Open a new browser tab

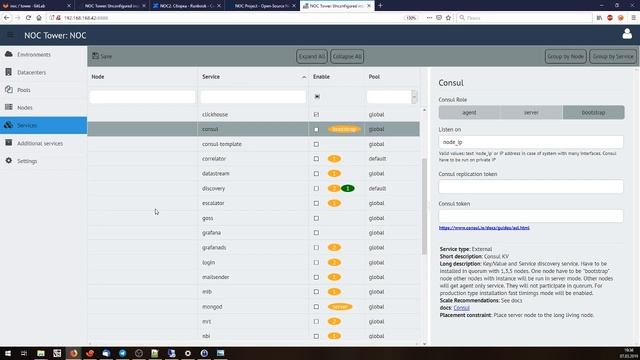coord(380,6)
